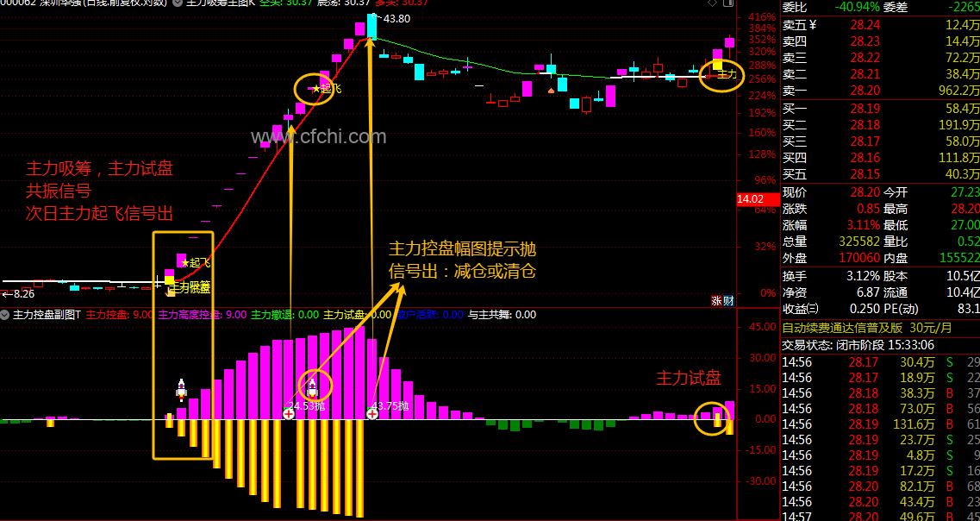Click the plus-circle sell marker at 24.53抛

coord(289,414)
